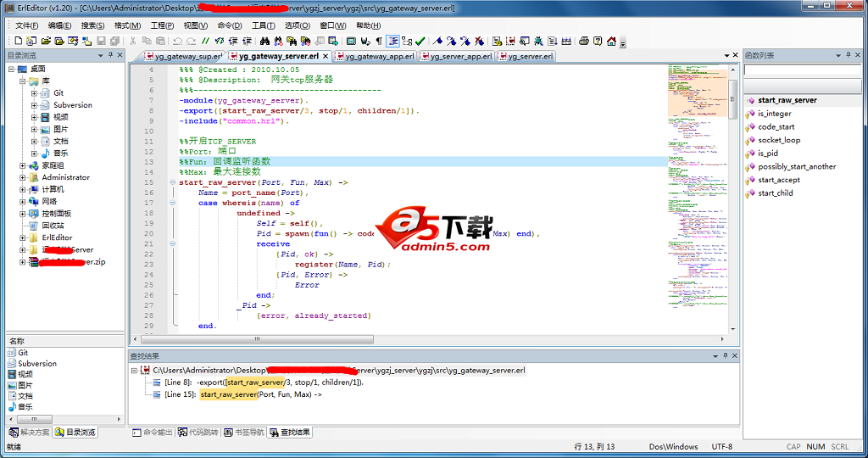Switch to yg_server.erl tab

pyautogui.click(x=526, y=56)
